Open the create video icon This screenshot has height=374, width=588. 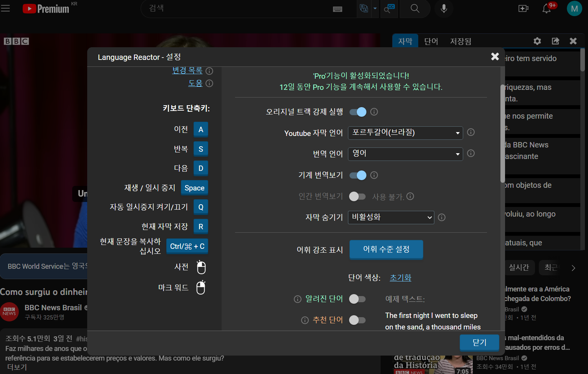(x=523, y=8)
